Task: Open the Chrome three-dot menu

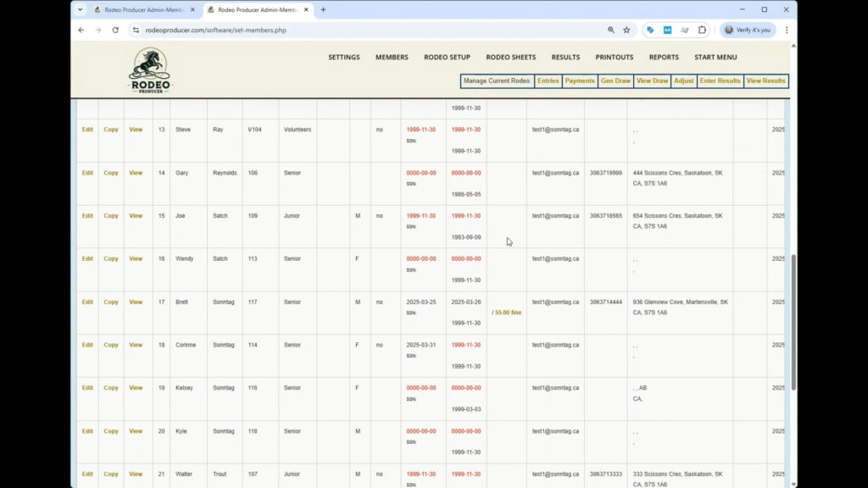Action: [x=787, y=30]
